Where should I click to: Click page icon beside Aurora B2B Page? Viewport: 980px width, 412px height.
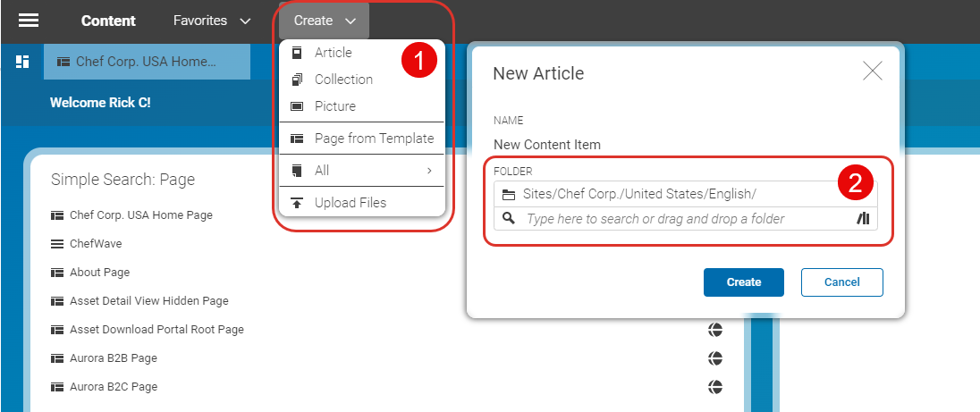click(57, 358)
